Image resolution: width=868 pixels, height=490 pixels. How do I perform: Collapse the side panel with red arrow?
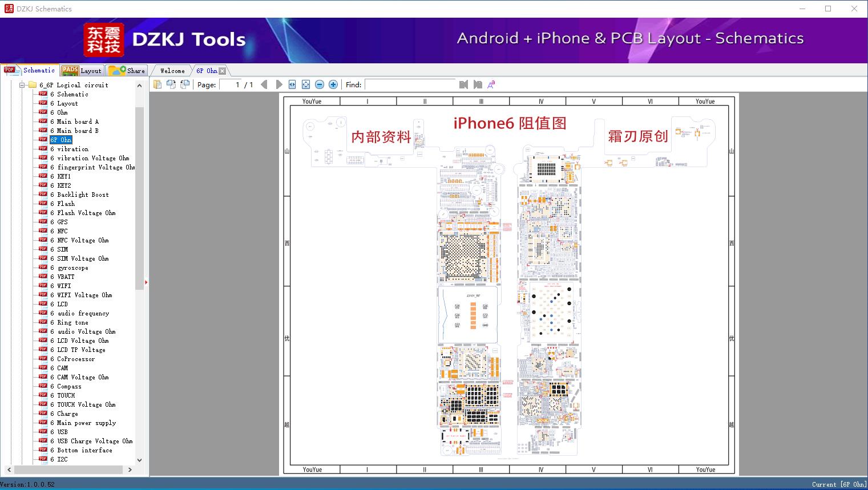pos(146,282)
